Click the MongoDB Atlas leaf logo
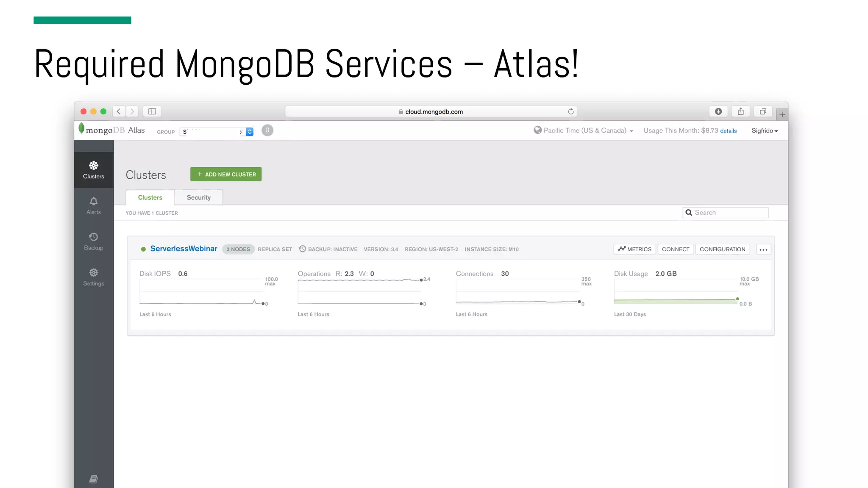This screenshot has height=488, width=868. [81, 129]
